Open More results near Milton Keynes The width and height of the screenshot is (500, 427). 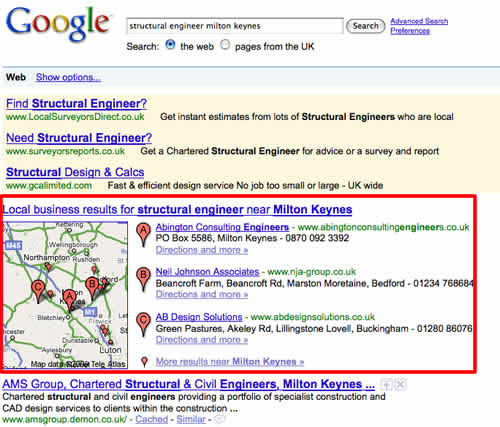(x=230, y=362)
